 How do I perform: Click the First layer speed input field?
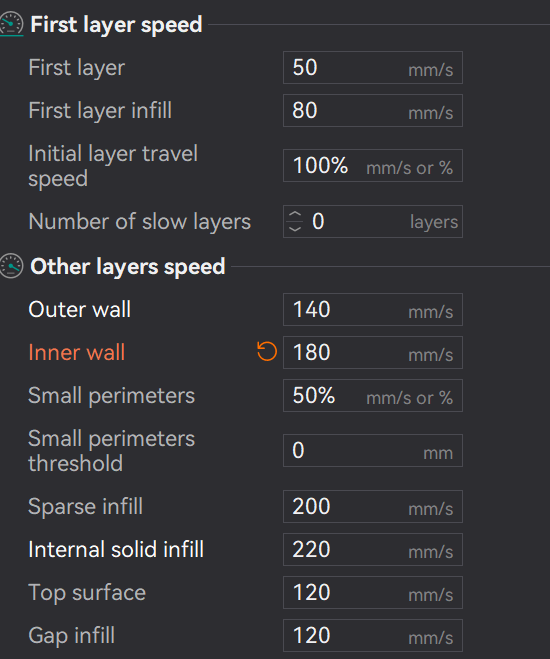[373, 68]
